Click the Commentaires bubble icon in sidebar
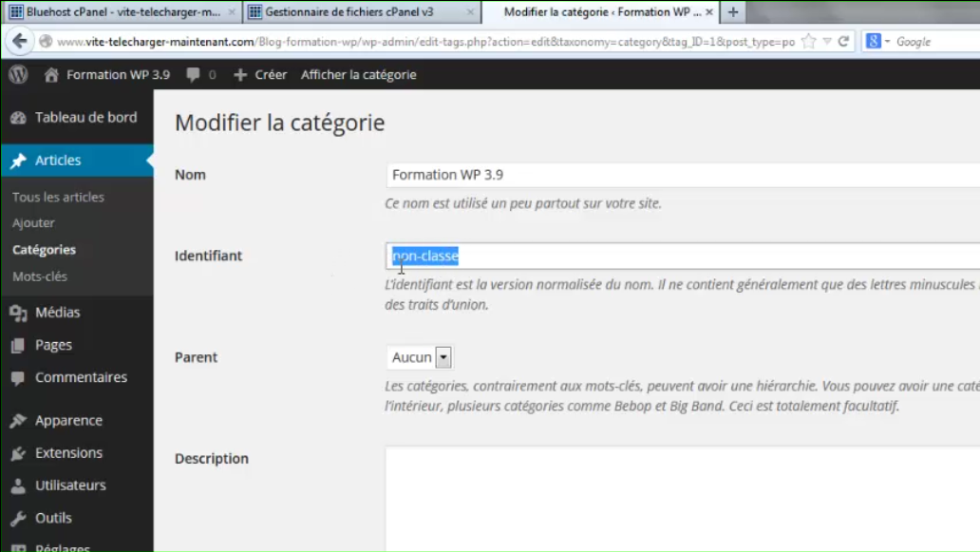The width and height of the screenshot is (980, 552). point(18,377)
